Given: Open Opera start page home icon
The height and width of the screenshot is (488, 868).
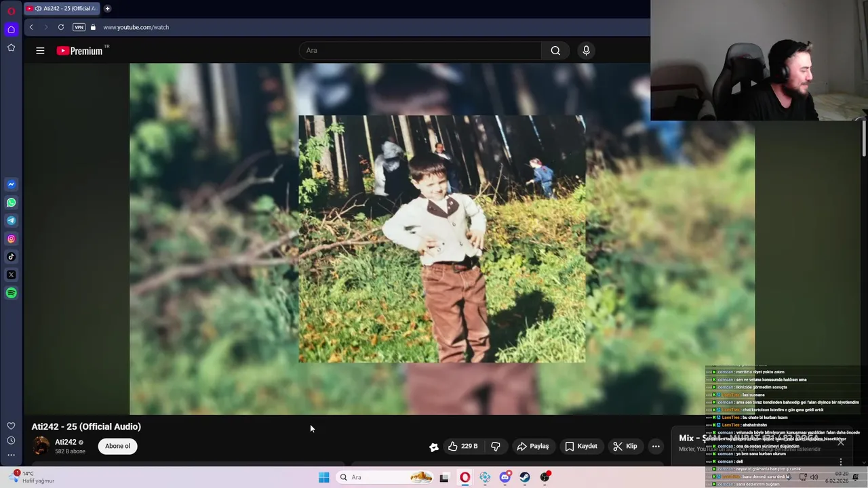Looking at the screenshot, I should tap(11, 29).
